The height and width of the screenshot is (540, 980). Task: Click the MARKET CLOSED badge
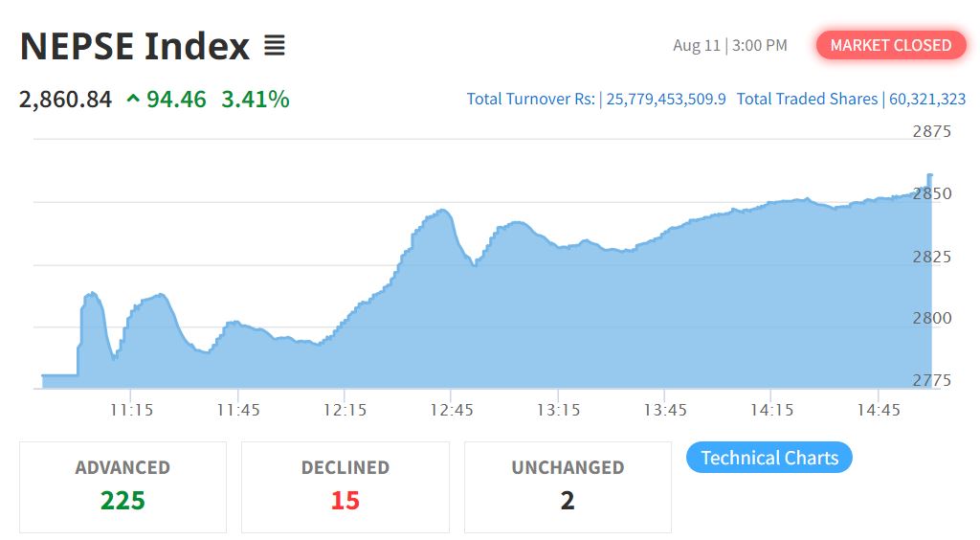pyautogui.click(x=891, y=45)
